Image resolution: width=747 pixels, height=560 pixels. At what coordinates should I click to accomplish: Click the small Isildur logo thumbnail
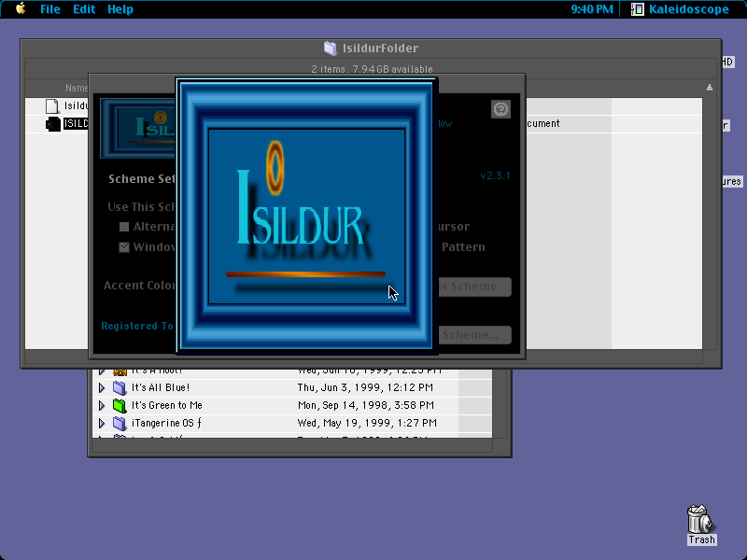pyautogui.click(x=138, y=128)
